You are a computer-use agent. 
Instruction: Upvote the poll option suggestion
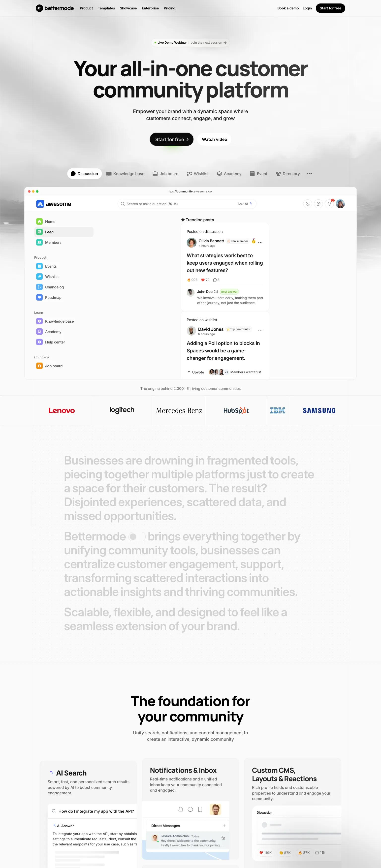point(195,372)
